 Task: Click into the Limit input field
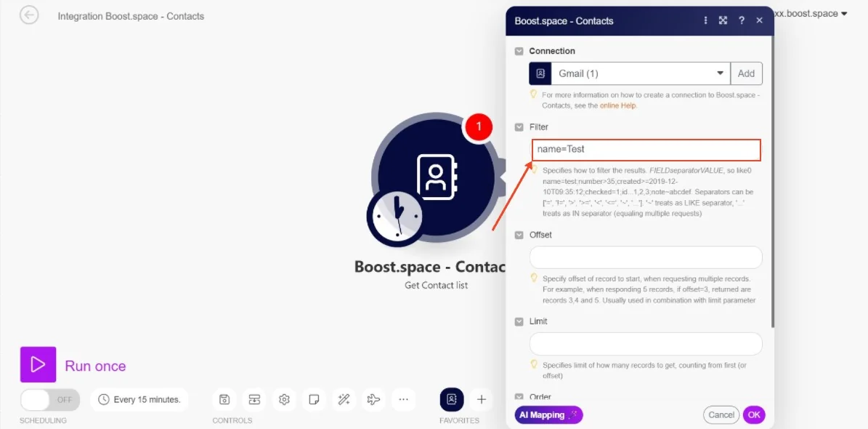point(646,344)
